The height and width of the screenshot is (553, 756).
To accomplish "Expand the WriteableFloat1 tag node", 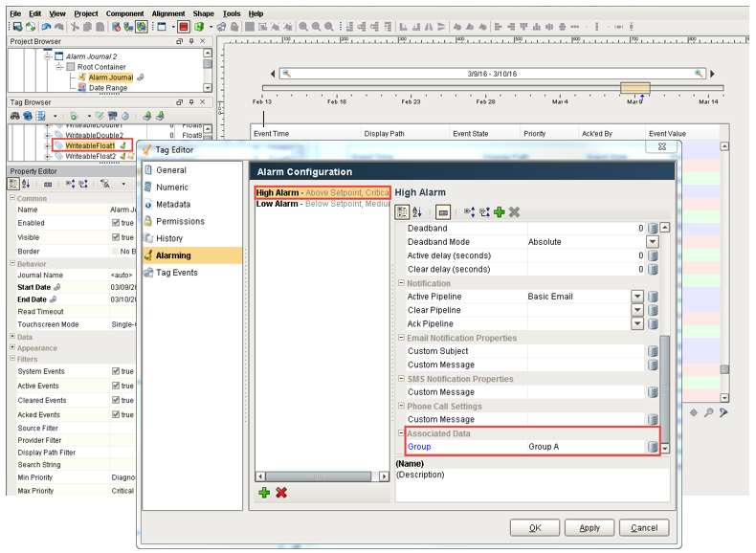I will click(x=47, y=145).
